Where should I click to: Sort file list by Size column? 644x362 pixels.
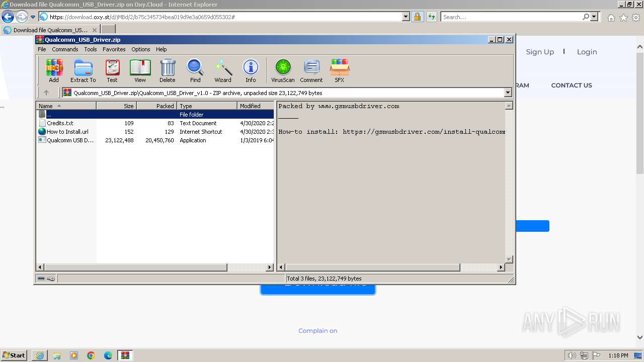tap(116, 106)
